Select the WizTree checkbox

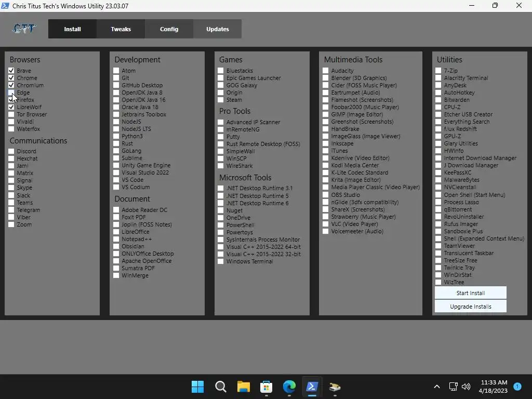438,282
